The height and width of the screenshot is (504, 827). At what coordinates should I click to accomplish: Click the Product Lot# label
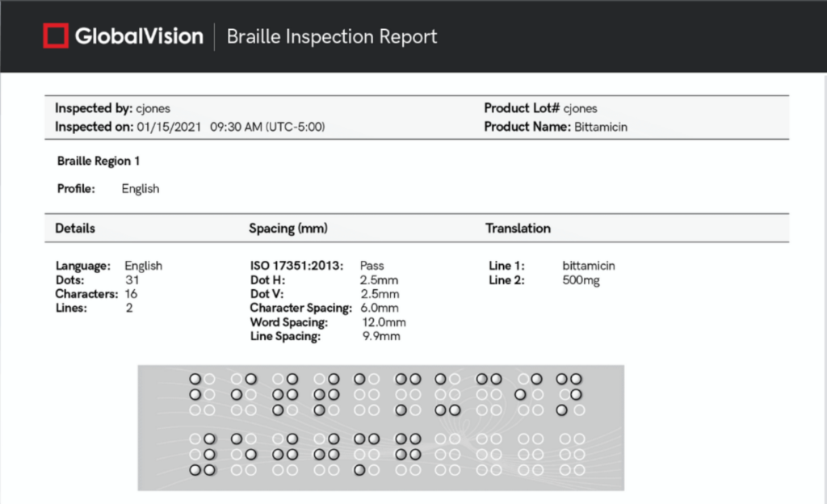[x=522, y=108]
